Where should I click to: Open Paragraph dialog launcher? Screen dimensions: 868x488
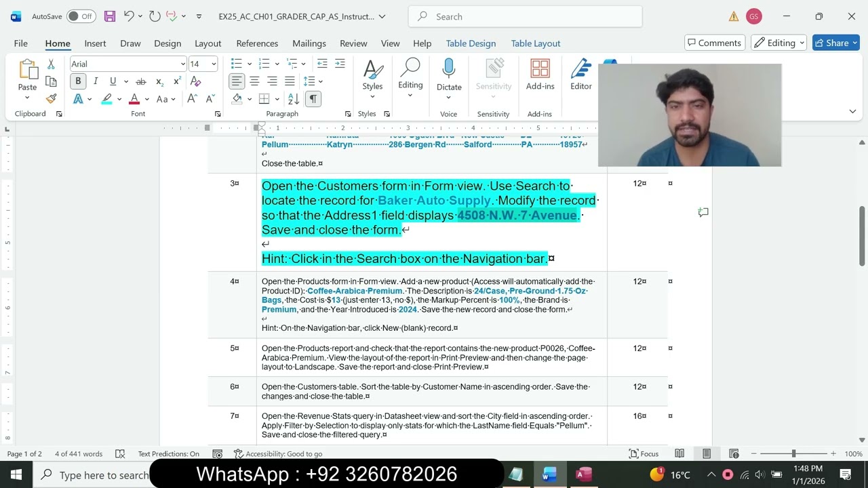pos(348,114)
